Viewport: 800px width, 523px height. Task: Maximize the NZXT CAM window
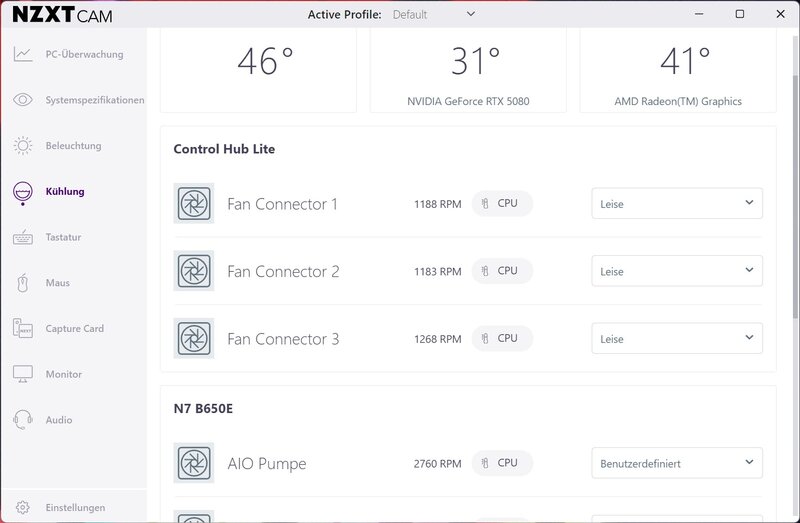(x=740, y=14)
